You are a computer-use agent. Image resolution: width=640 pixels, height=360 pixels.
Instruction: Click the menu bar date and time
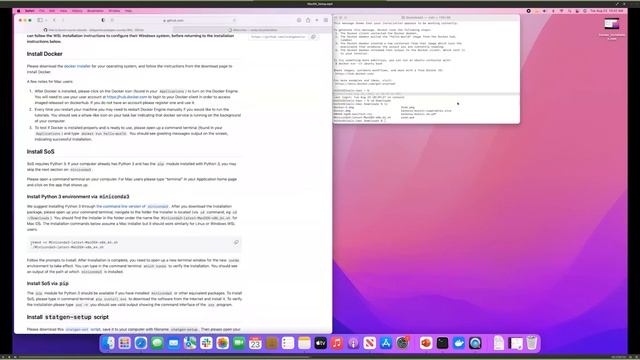click(606, 11)
